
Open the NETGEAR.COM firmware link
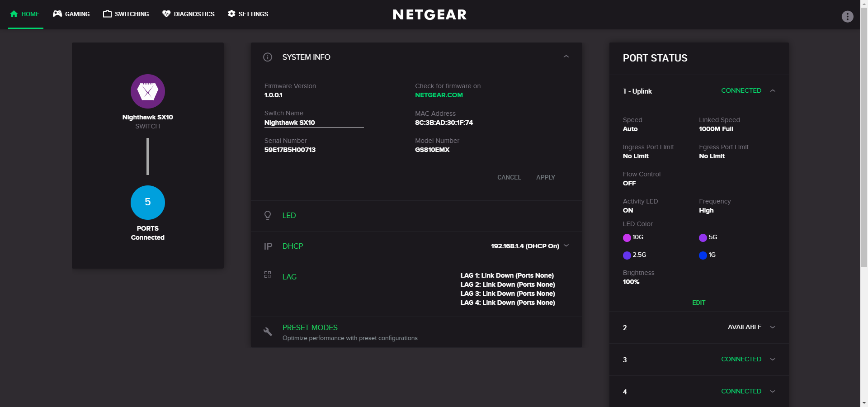coord(439,95)
